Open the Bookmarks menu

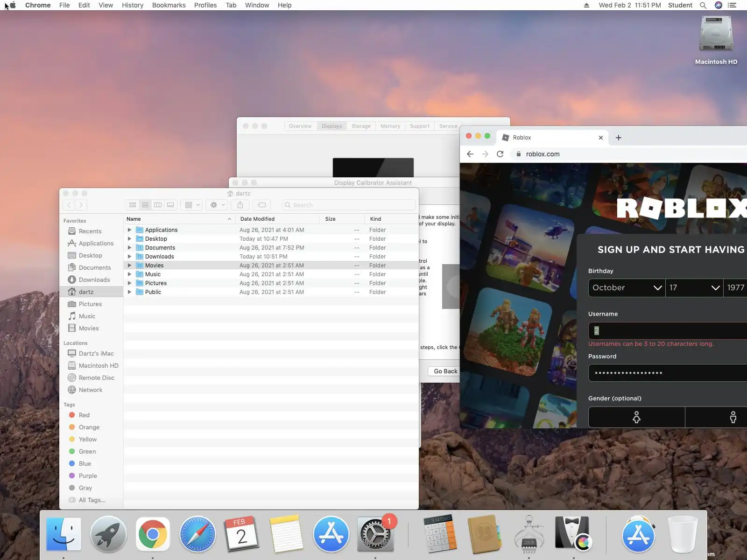(169, 5)
